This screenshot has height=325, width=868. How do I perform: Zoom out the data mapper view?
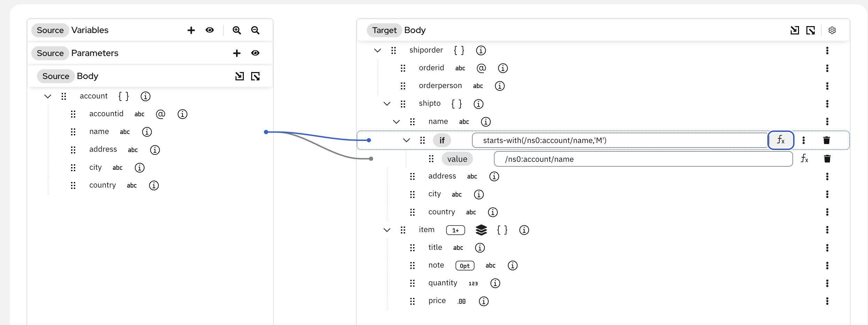click(255, 30)
